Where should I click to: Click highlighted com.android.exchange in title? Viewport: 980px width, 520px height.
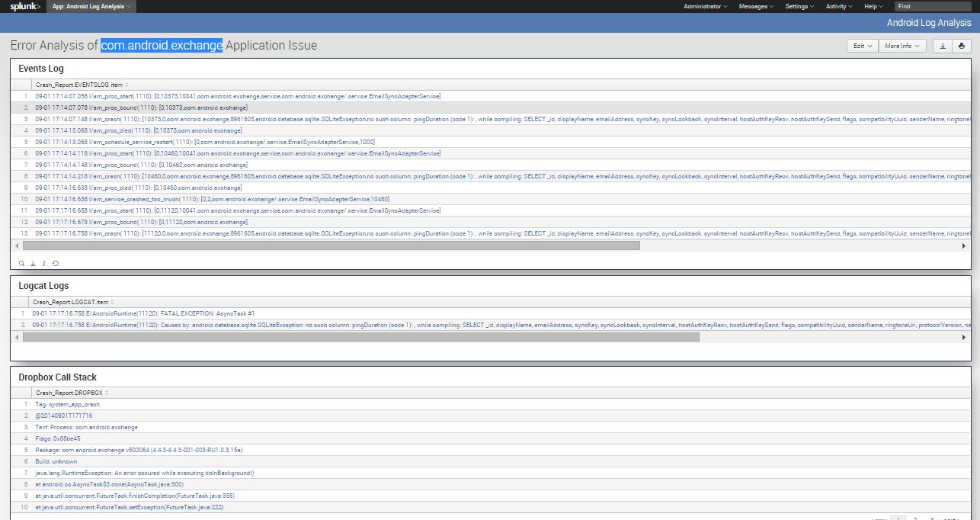[162, 46]
